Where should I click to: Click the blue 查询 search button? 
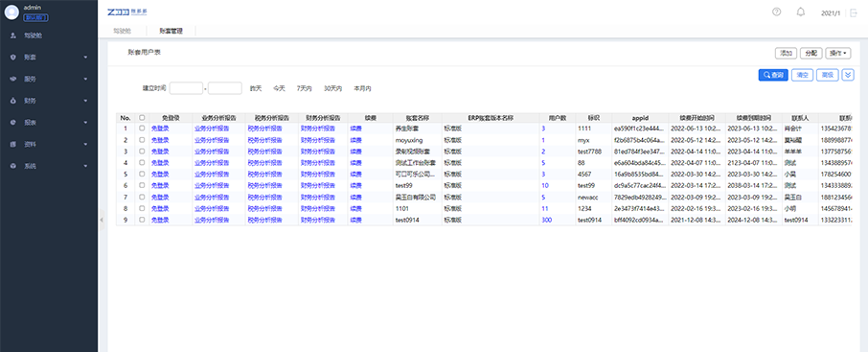(x=773, y=75)
